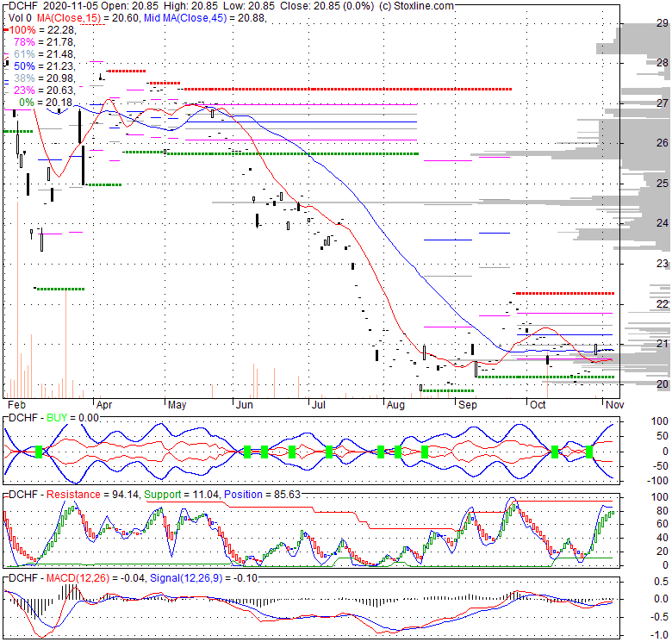Click the '(c) Stoxline.com' credit text
The height and width of the screenshot is (642, 672).
(417, 6)
